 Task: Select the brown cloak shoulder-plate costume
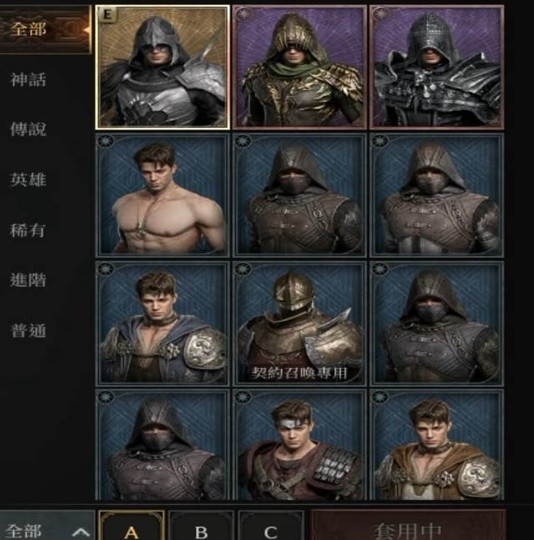coord(437,445)
